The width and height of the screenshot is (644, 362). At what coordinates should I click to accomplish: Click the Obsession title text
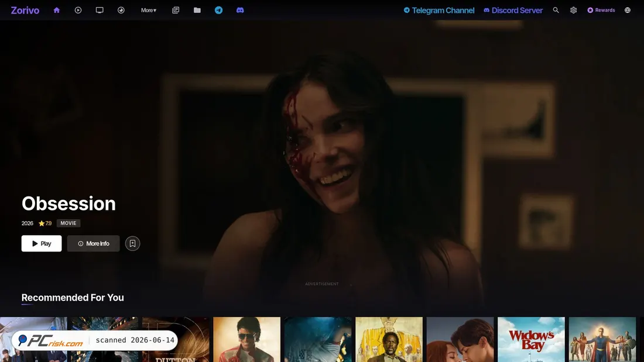(x=68, y=204)
